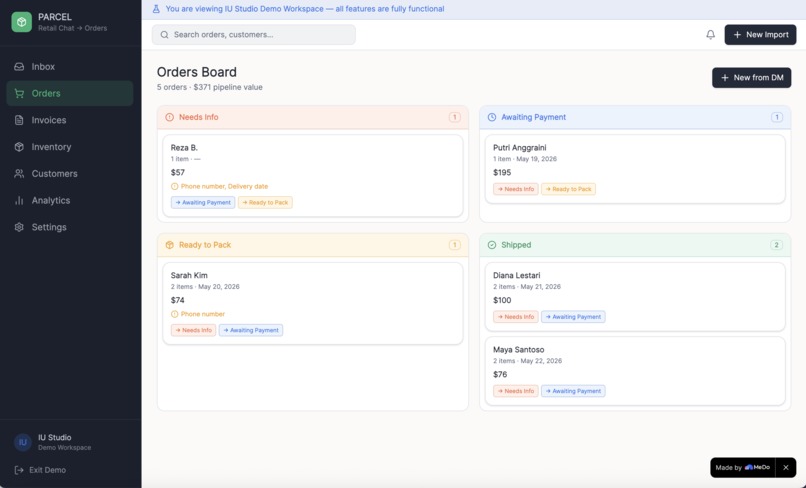Open the Diana Lestari order card
806x488 pixels.
point(635,297)
